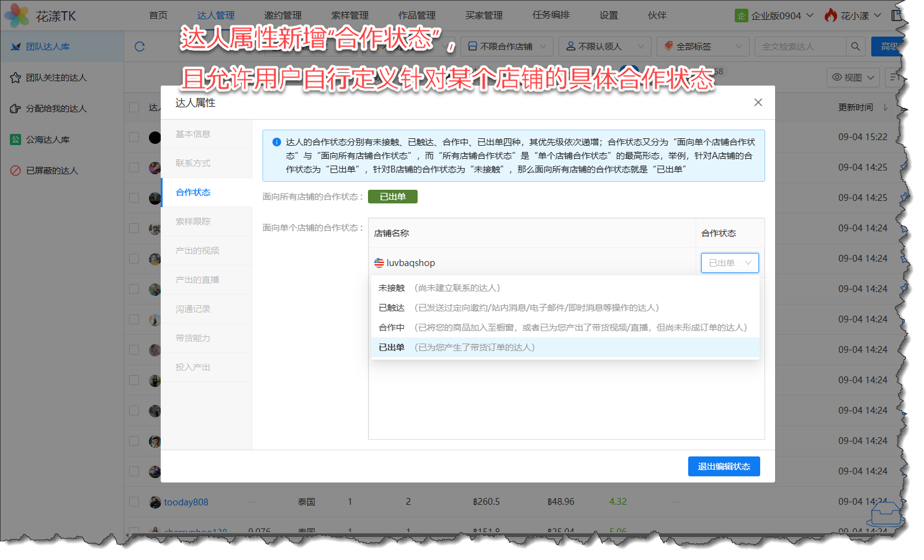Click the refresh icon in toolbar
The height and width of the screenshot is (560, 924).
tap(140, 47)
